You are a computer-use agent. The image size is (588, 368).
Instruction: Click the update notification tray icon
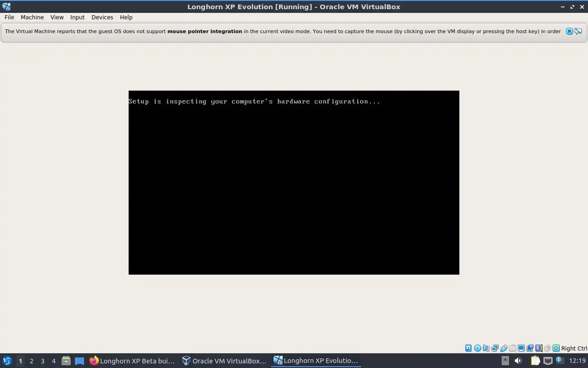point(560,361)
